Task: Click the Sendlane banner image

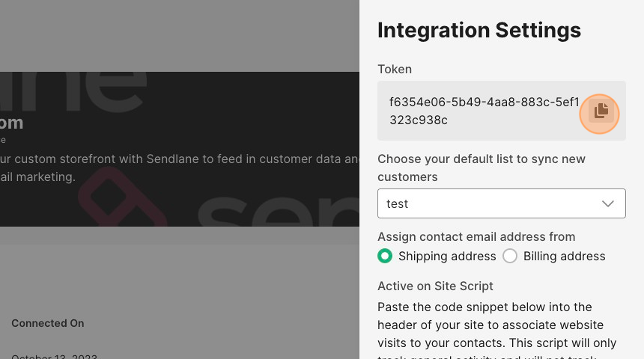Action: coord(180,149)
